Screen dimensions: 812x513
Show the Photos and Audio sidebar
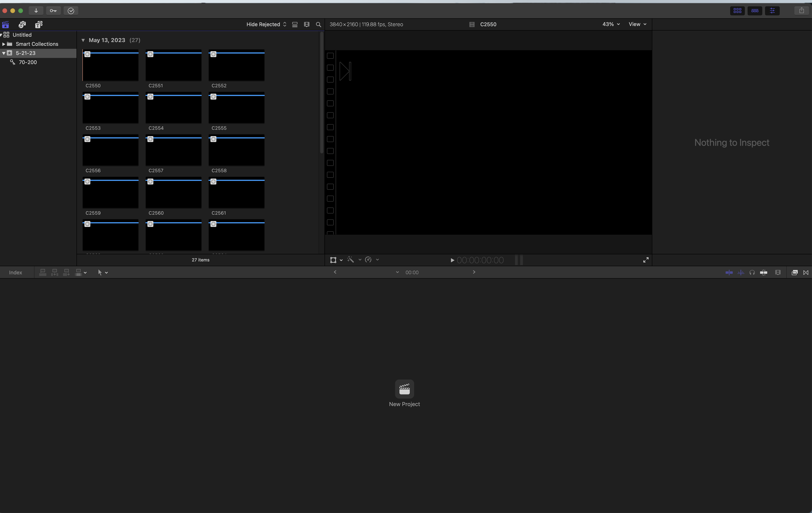(22, 24)
